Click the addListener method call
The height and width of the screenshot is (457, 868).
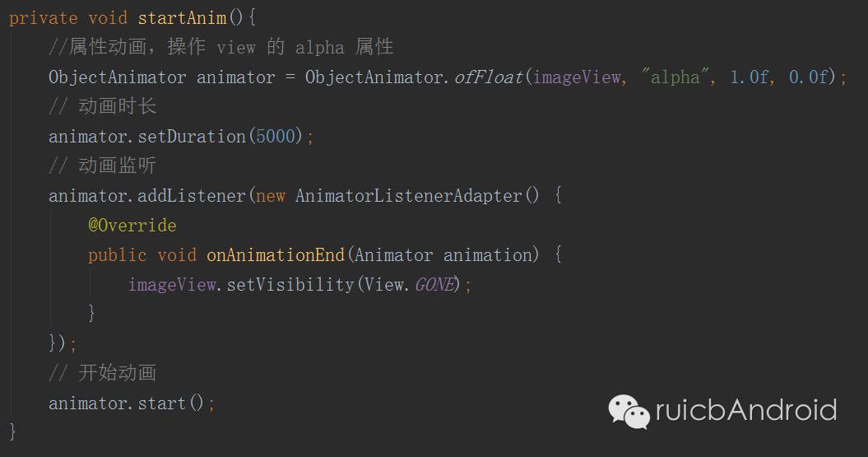tap(192, 195)
